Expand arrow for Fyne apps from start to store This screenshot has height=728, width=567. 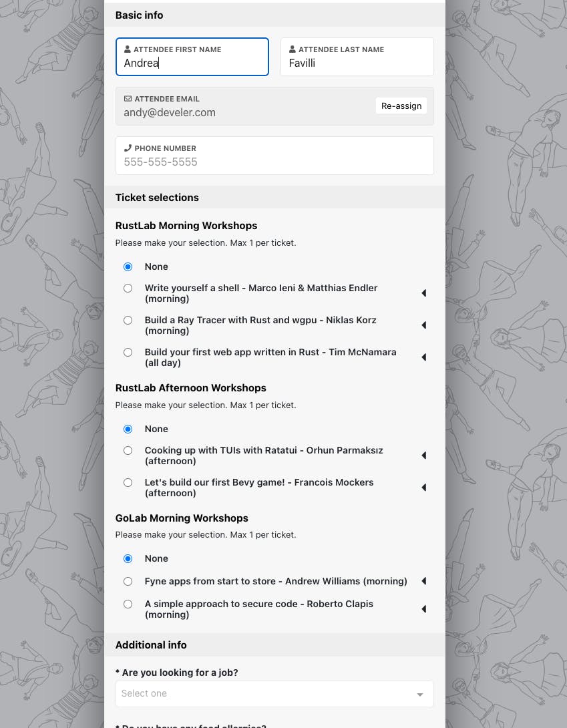[x=423, y=581]
